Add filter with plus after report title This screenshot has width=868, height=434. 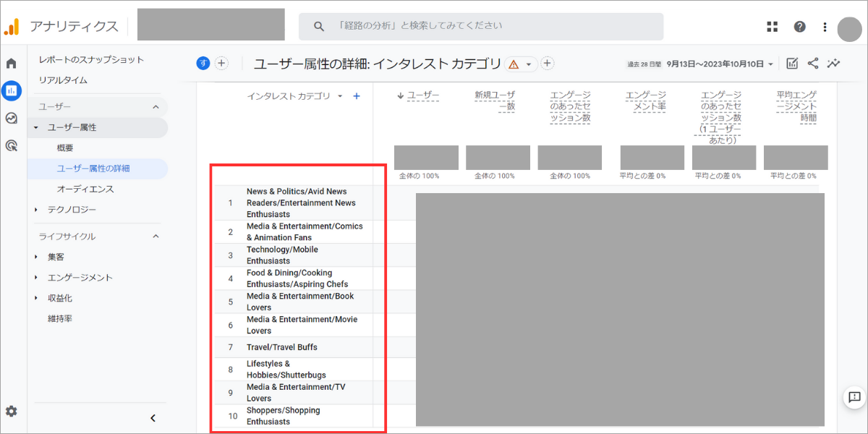pos(548,64)
